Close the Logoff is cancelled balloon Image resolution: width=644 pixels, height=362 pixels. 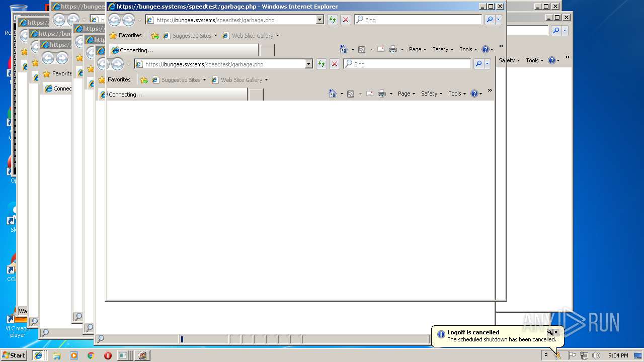556,332
